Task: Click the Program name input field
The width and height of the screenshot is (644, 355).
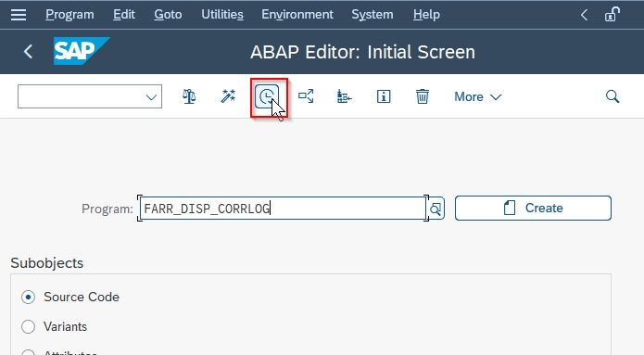Action: click(283, 209)
